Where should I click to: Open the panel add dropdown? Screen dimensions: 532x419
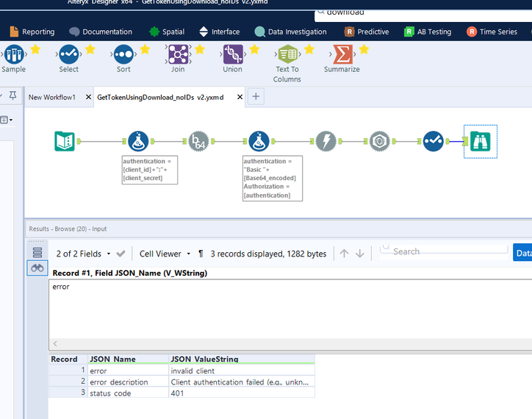[x=7, y=120]
